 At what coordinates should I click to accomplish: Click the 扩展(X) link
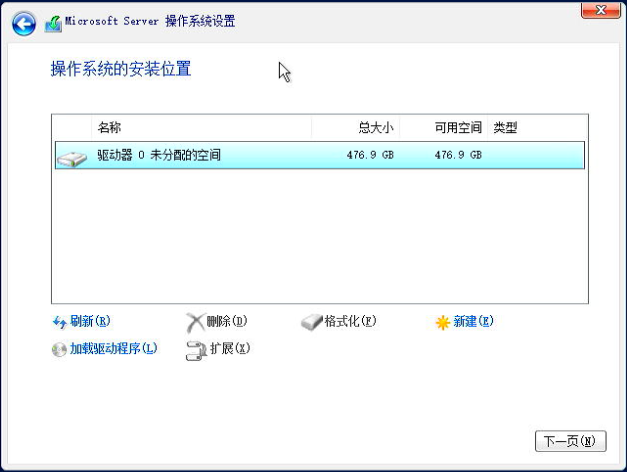(x=230, y=348)
